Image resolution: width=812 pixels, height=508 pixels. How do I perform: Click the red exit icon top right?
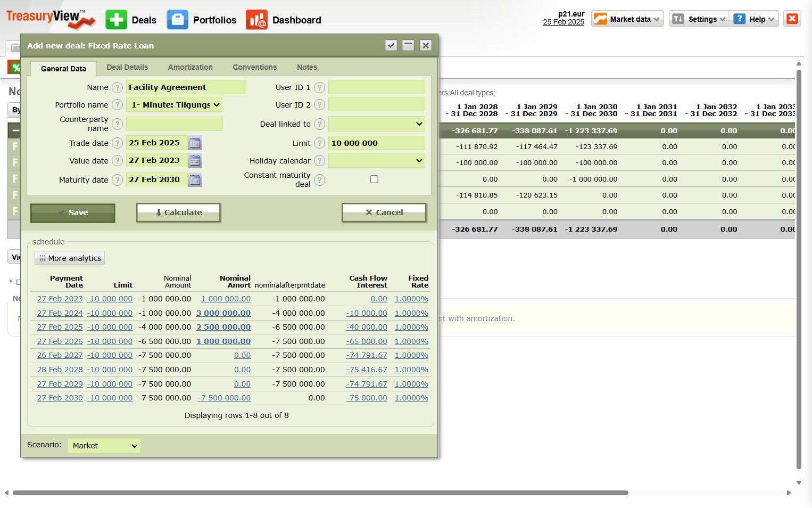(792, 19)
